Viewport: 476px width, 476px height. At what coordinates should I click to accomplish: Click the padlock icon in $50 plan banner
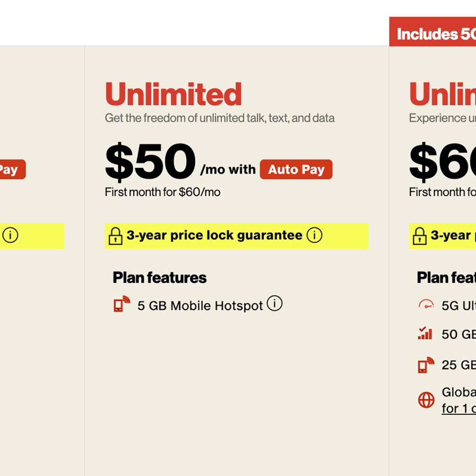115,236
